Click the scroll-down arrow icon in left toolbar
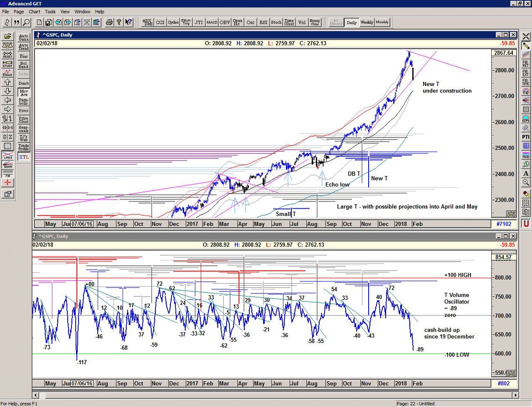532x407 pixels. pyautogui.click(x=7, y=91)
